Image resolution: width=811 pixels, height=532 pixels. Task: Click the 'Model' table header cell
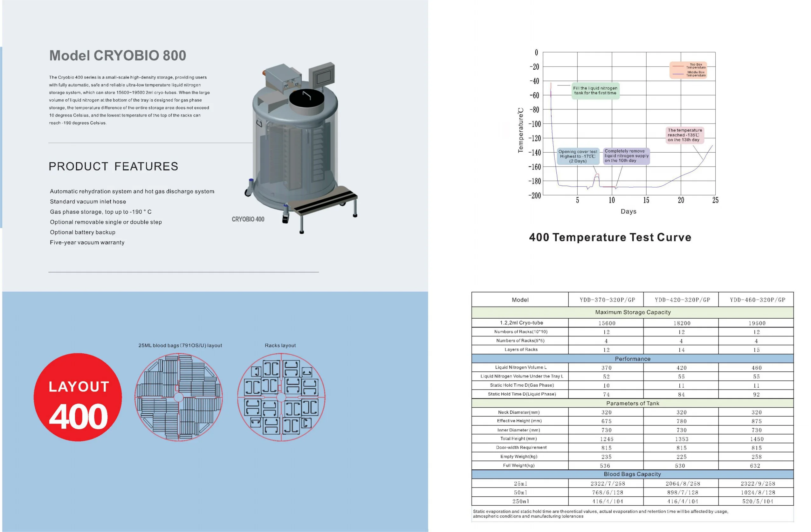click(x=520, y=300)
